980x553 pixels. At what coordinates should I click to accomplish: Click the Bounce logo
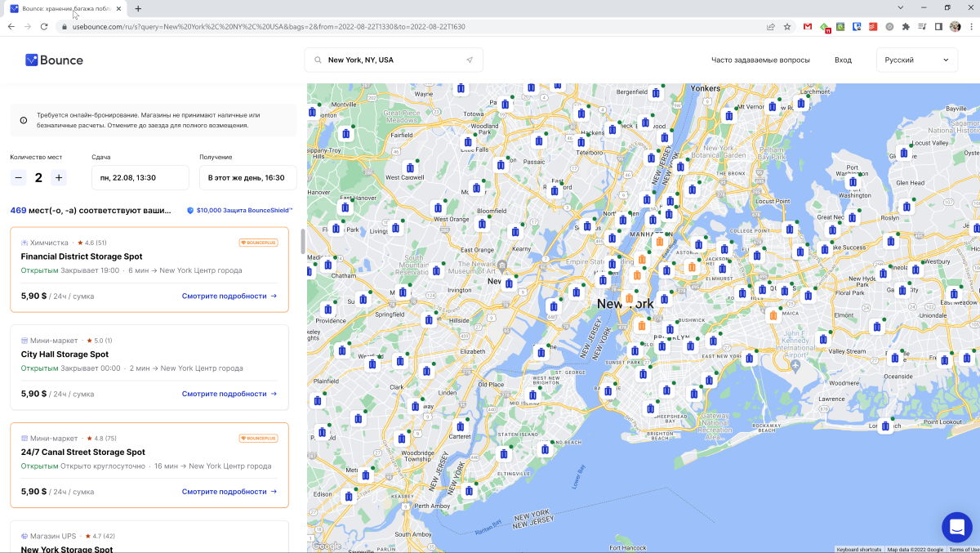[54, 60]
